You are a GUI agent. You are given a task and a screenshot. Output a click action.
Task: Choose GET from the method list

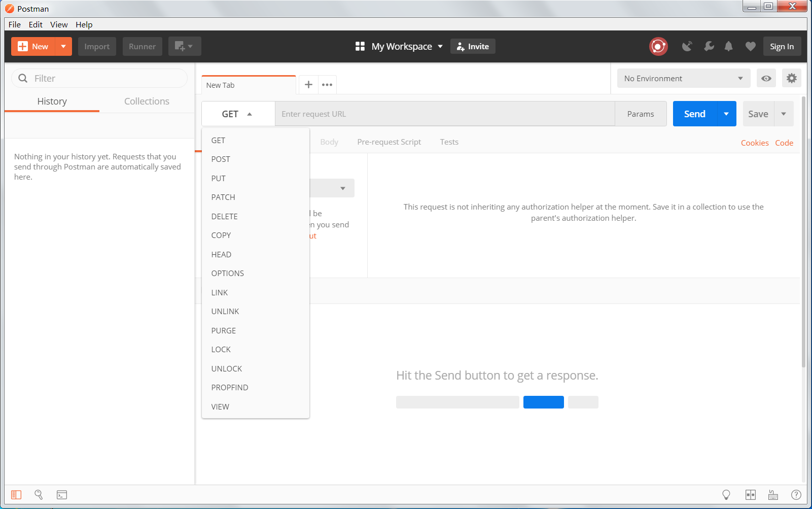click(x=256, y=140)
